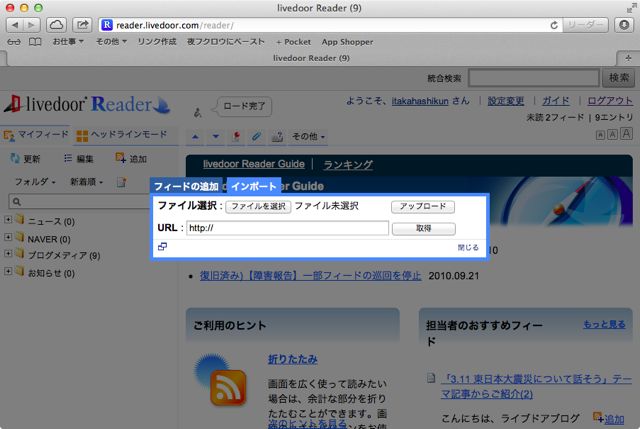Pin the entry with the pin icon

click(x=236, y=137)
